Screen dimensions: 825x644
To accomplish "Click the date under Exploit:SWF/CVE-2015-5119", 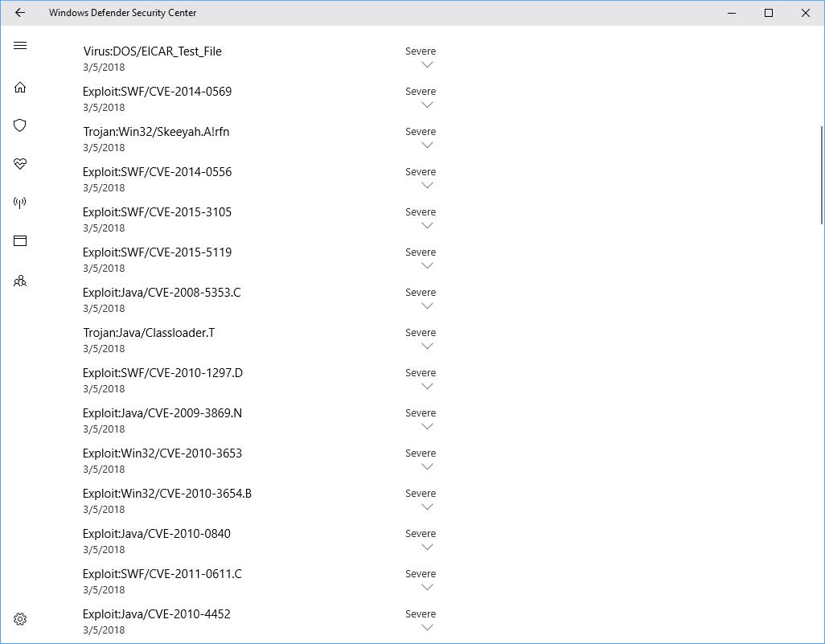I will [x=104, y=269].
